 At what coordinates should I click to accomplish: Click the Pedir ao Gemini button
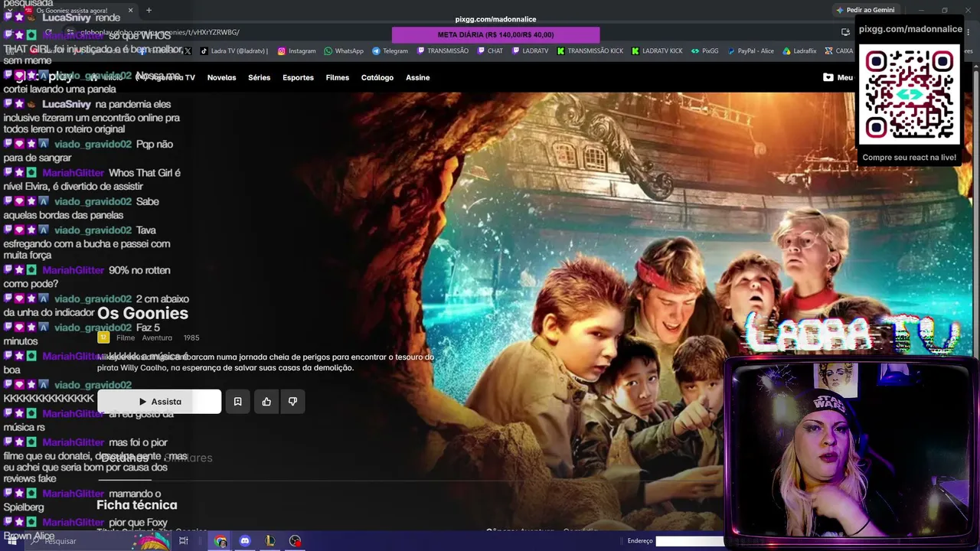(865, 10)
